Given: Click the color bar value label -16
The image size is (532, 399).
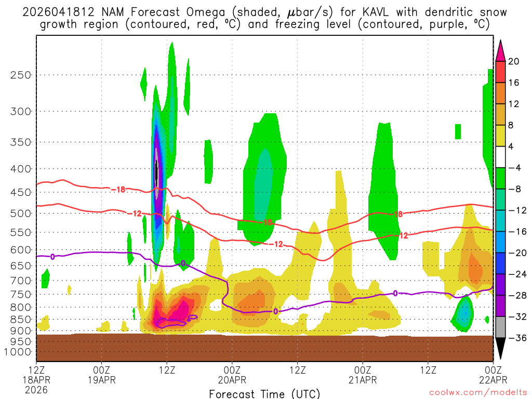Looking at the screenshot, I should coord(517,231).
